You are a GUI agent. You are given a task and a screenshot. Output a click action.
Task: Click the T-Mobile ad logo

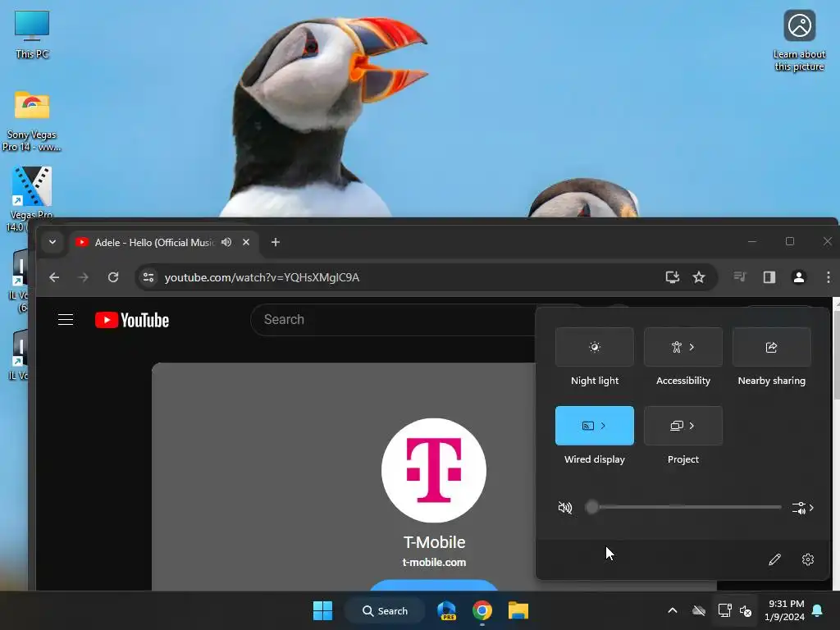click(434, 470)
